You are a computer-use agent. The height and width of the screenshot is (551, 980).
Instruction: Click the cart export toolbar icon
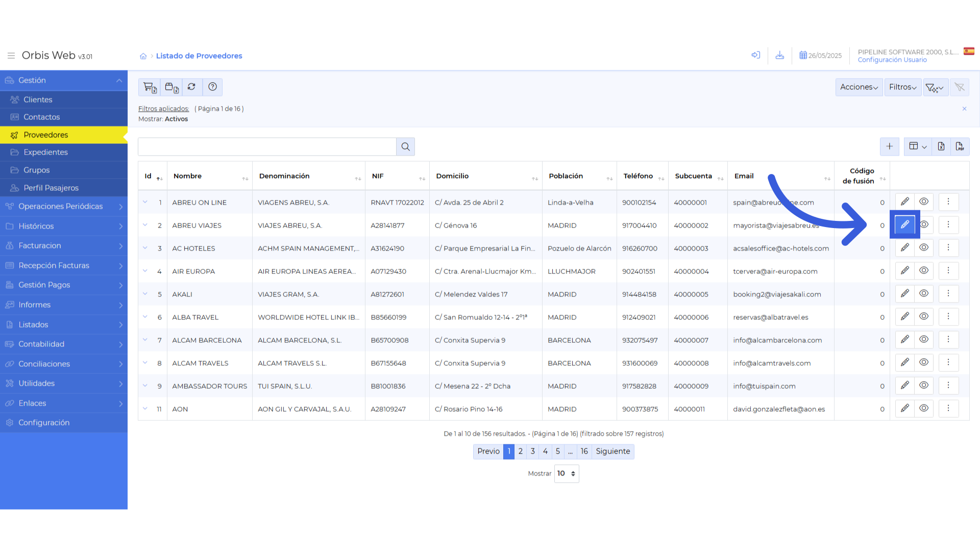[150, 87]
